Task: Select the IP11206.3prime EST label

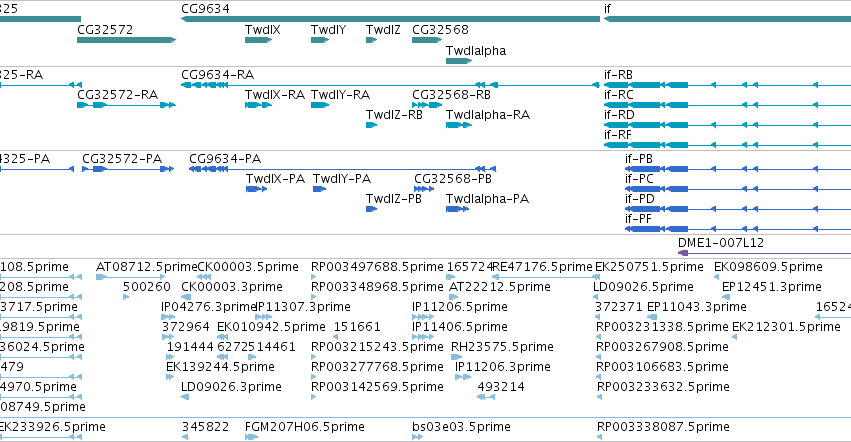Action: (503, 367)
